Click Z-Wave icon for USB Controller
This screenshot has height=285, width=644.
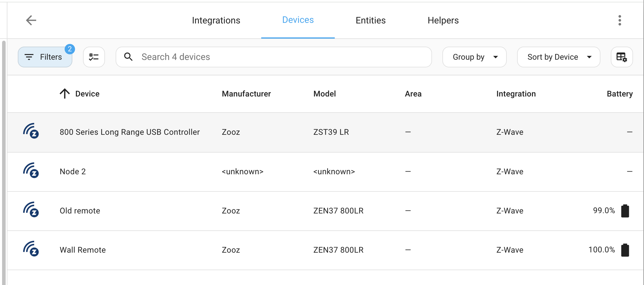[31, 131]
